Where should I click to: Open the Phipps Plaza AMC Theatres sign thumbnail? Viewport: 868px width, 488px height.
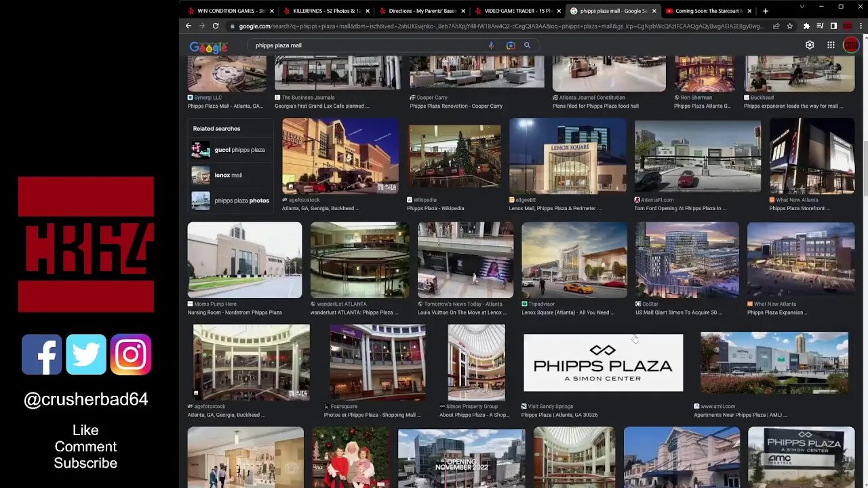click(801, 457)
